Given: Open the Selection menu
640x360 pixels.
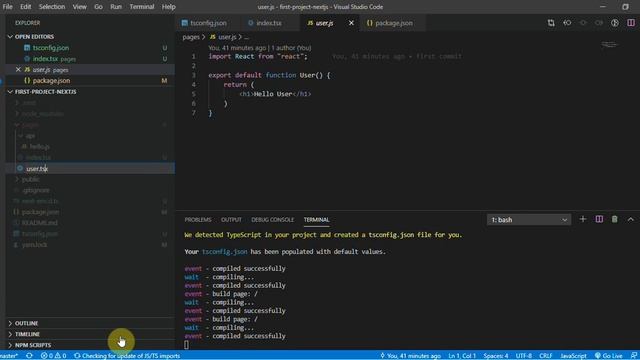Looking at the screenshot, I should pos(52,7).
